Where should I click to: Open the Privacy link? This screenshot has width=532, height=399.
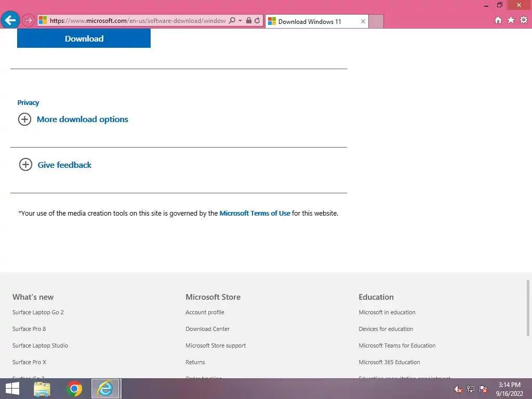tap(28, 102)
